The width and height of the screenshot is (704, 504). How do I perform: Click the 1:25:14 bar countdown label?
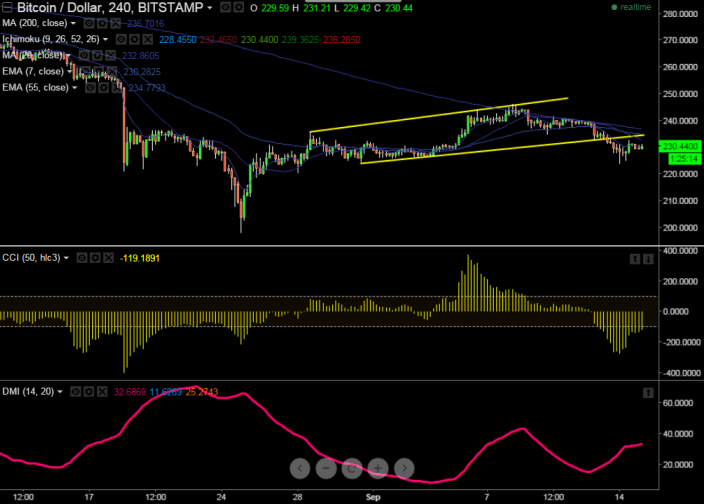pos(684,159)
